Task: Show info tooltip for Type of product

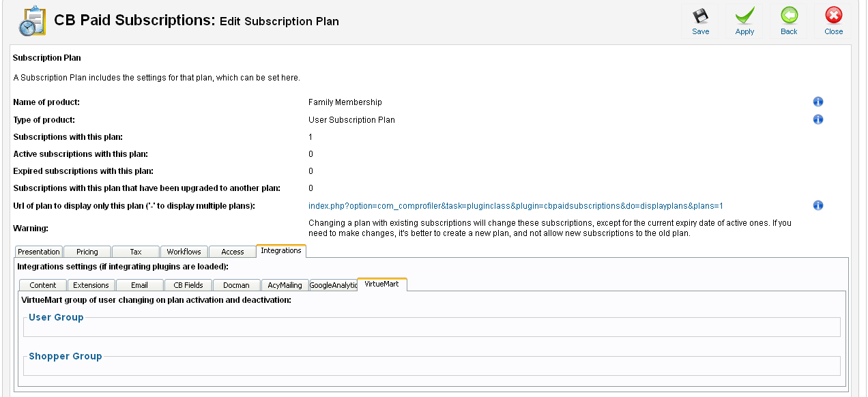Action: coord(818,119)
